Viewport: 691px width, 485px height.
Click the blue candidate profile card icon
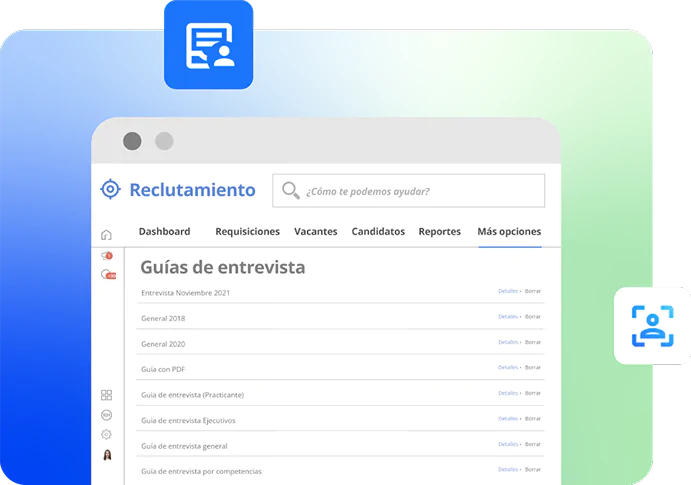[209, 45]
